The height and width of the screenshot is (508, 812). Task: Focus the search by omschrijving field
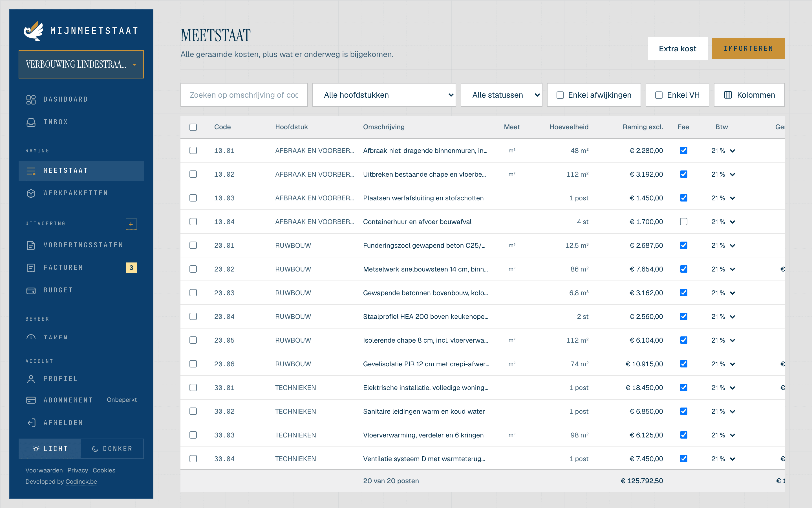[244, 95]
